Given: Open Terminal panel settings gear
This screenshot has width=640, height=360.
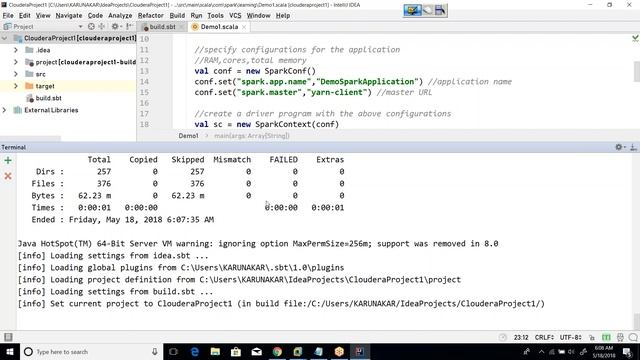Looking at the screenshot, I should pos(619,147).
